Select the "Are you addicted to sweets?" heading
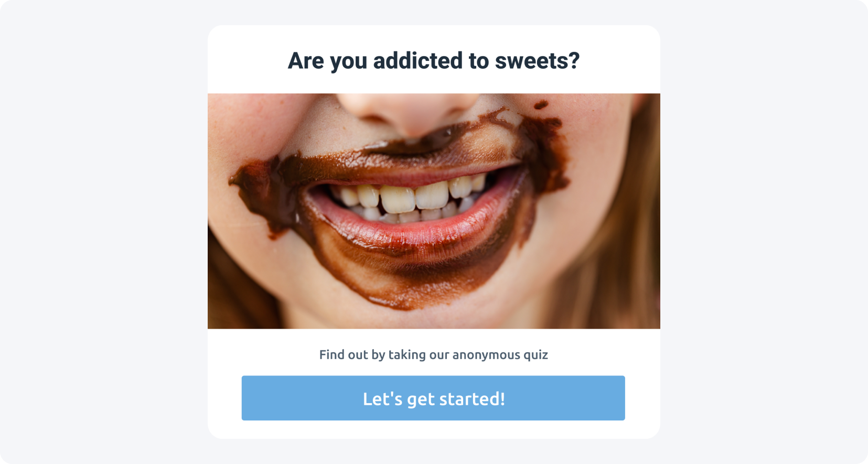The width and height of the screenshot is (868, 464). (434, 61)
